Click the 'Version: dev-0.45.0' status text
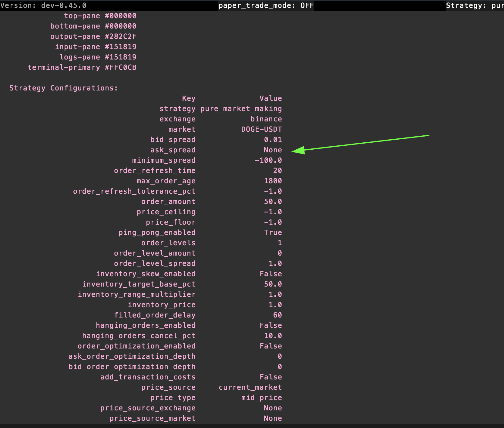Viewport: 504px width, 428px height. coord(43,5)
